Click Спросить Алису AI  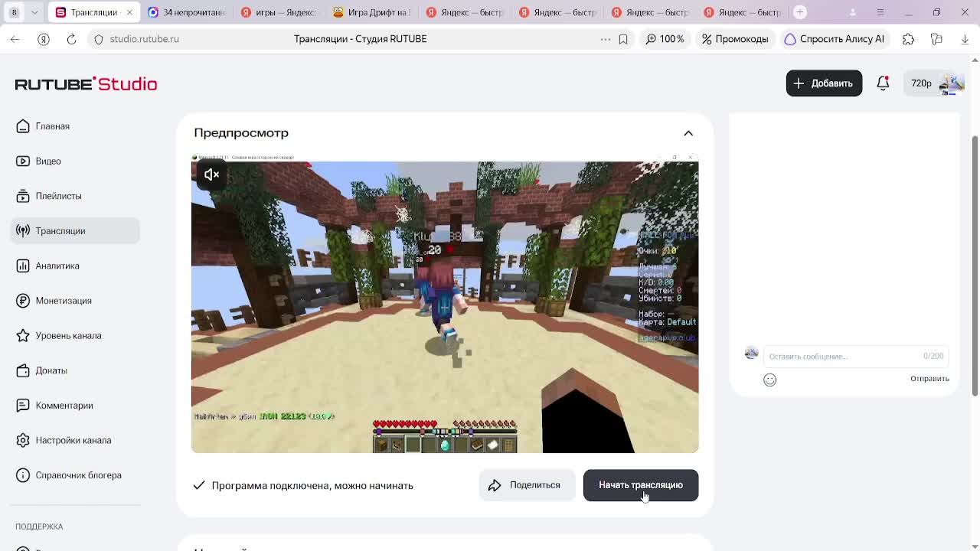pyautogui.click(x=835, y=39)
